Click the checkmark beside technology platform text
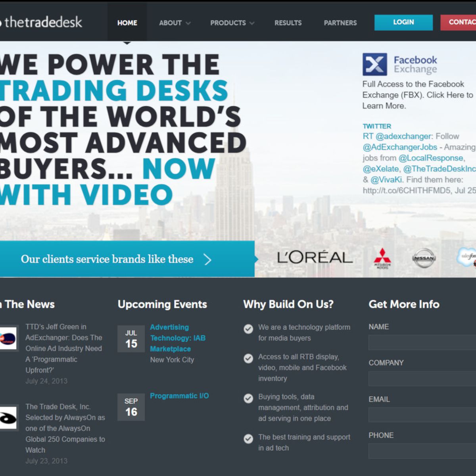 tap(248, 329)
